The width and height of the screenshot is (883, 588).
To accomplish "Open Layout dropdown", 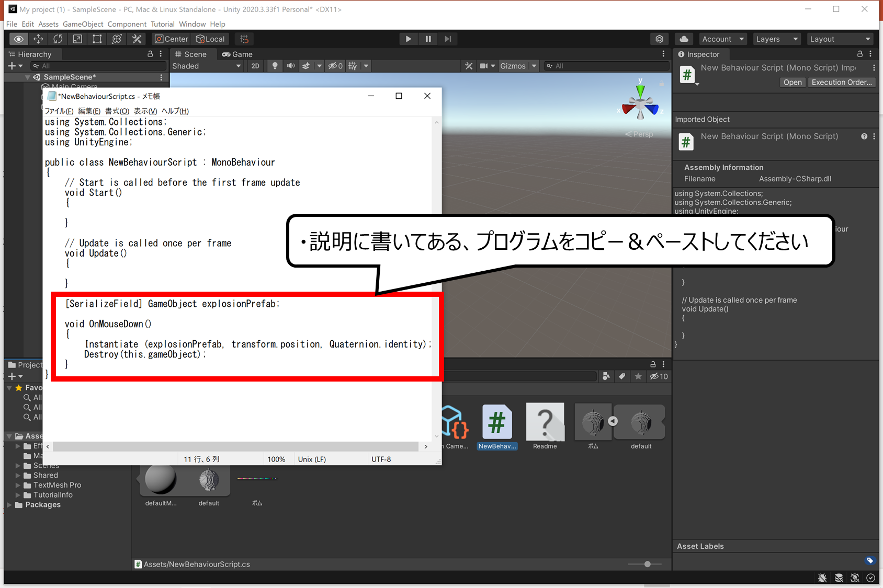I will (x=840, y=39).
